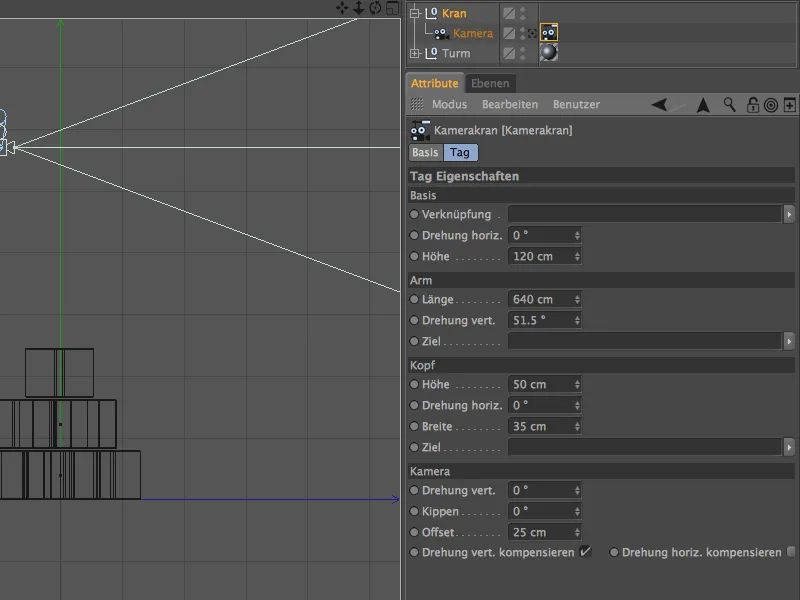Click the Breite 35 cm stepper arrows
This screenshot has width=800, height=600.
coord(577,427)
